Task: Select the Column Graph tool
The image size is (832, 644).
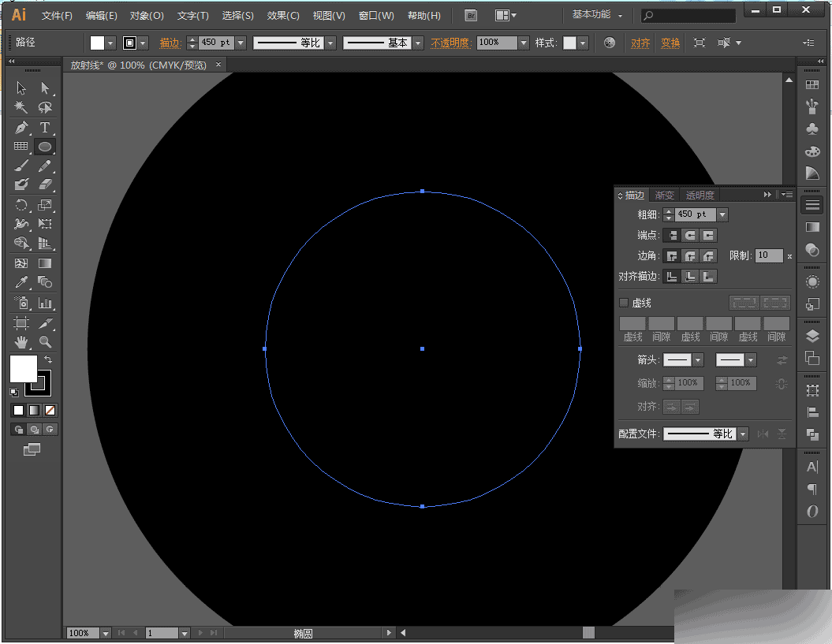Action: coord(45,303)
